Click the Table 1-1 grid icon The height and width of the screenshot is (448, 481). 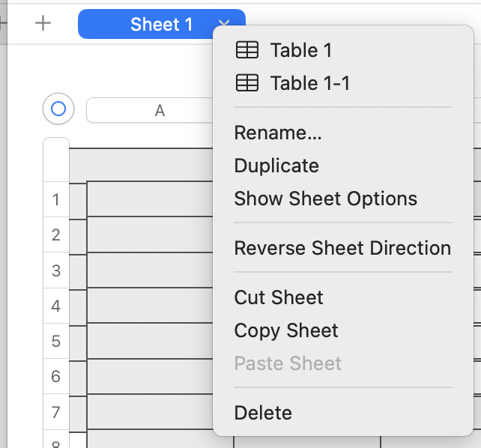pos(247,83)
